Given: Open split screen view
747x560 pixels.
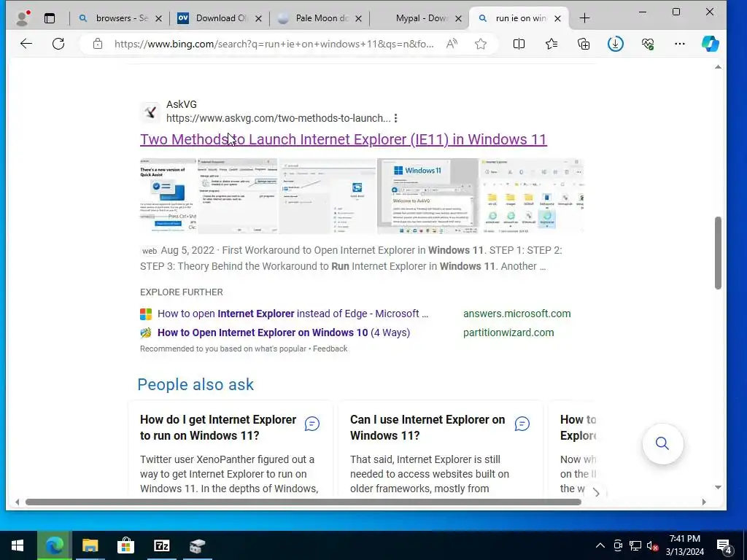Looking at the screenshot, I should click(519, 44).
